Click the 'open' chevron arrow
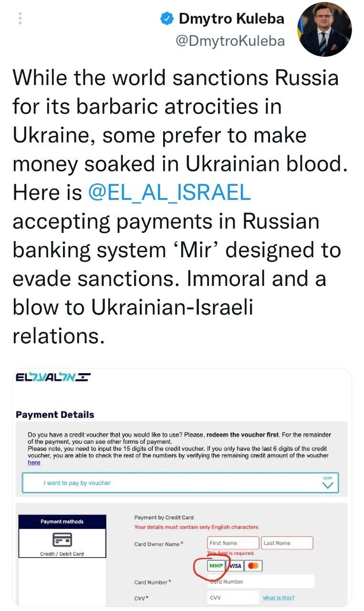Viewport: 364px width, 611px height. click(328, 484)
